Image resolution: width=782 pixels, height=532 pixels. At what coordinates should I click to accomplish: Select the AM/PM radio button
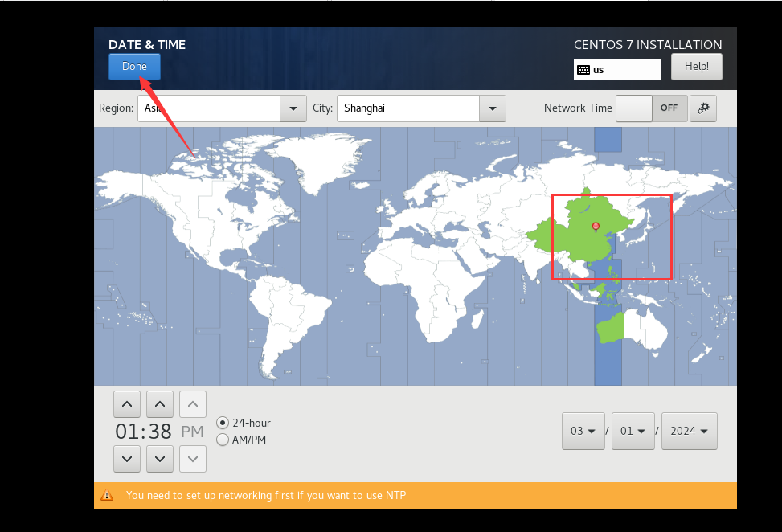pos(223,440)
